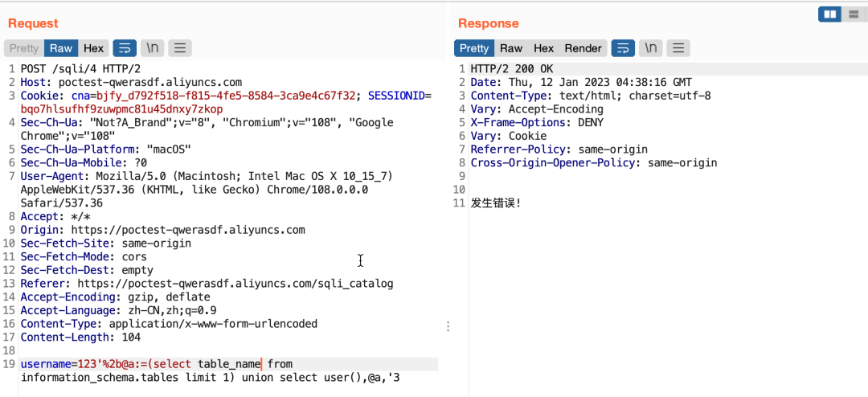
Task: Click the Referer header with sqli_catalog
Action: point(207,284)
